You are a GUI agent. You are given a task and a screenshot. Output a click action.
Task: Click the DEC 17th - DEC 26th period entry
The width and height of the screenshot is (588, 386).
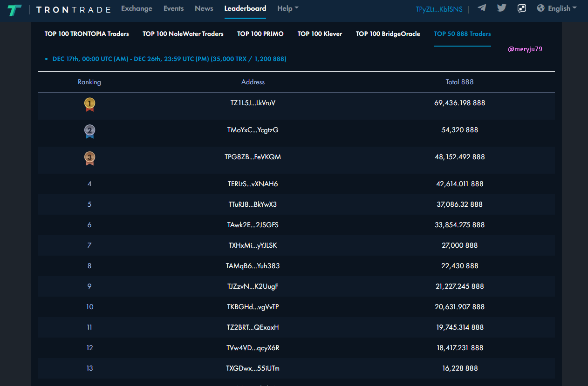169,59
